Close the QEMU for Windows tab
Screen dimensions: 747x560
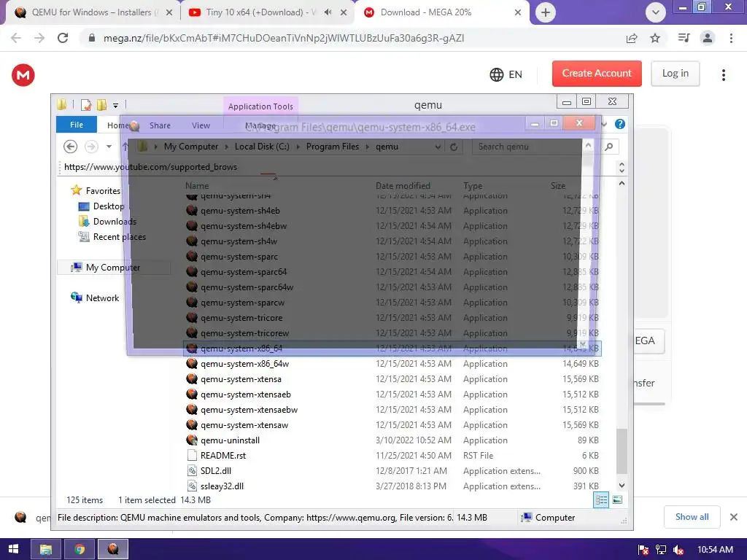[x=169, y=13]
